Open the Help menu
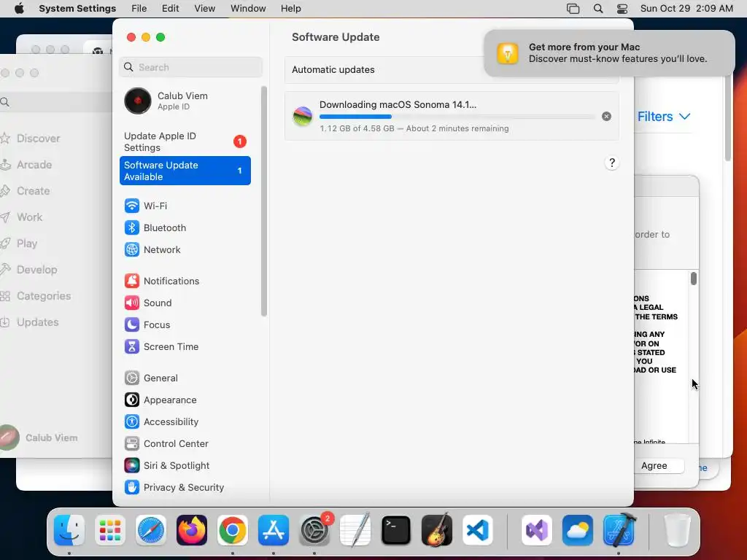Image resolution: width=747 pixels, height=560 pixels. coord(290,9)
